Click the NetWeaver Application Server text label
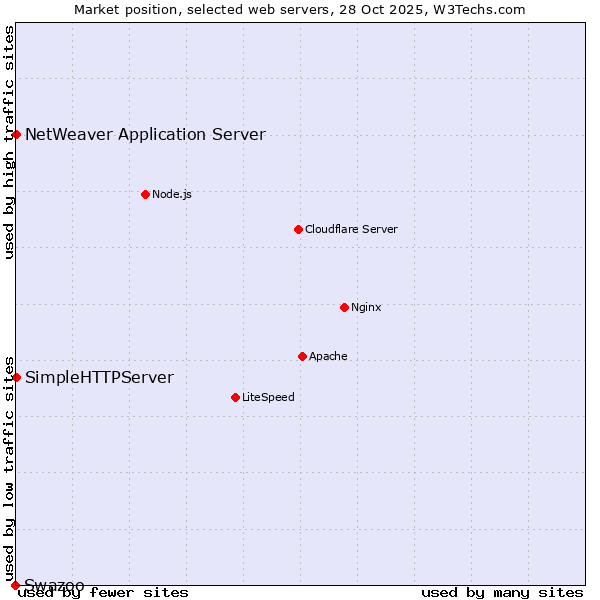Viewport: 600px width, 600px height. pos(145,134)
